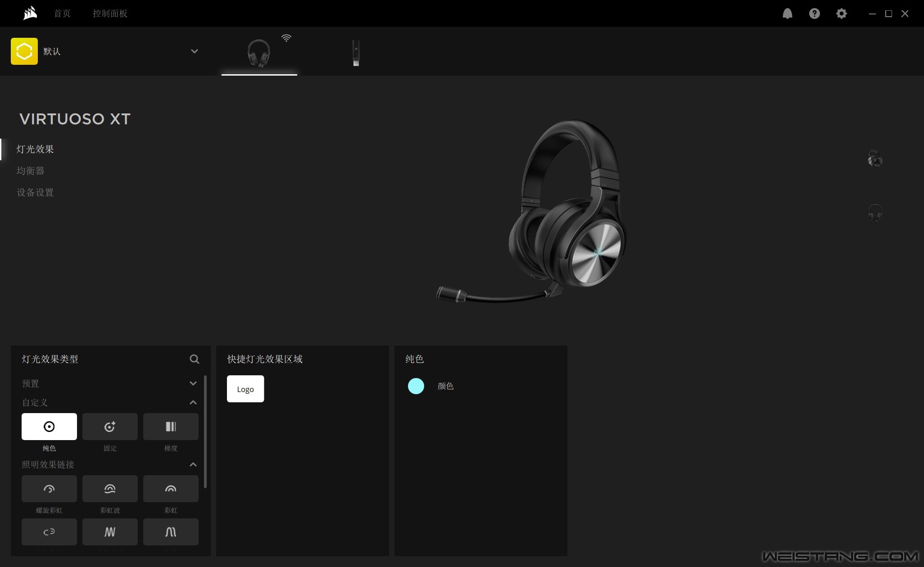Open 均衡器 equalizer section
The image size is (924, 567).
[x=31, y=171]
